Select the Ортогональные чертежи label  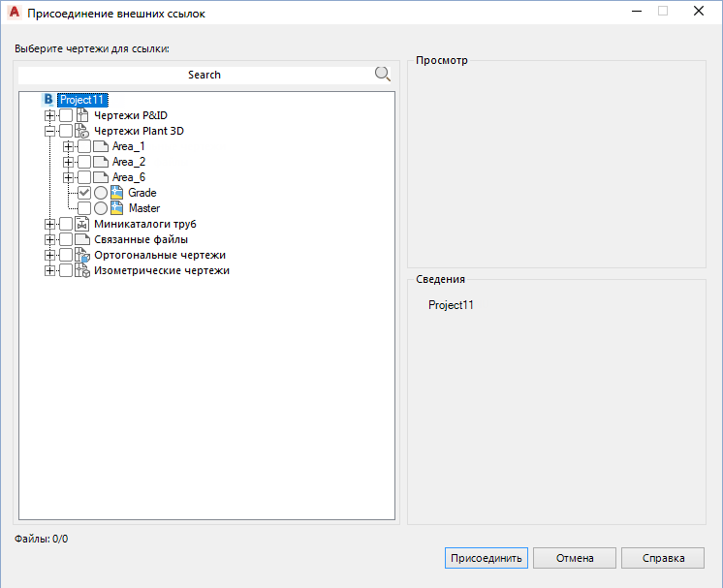point(160,255)
